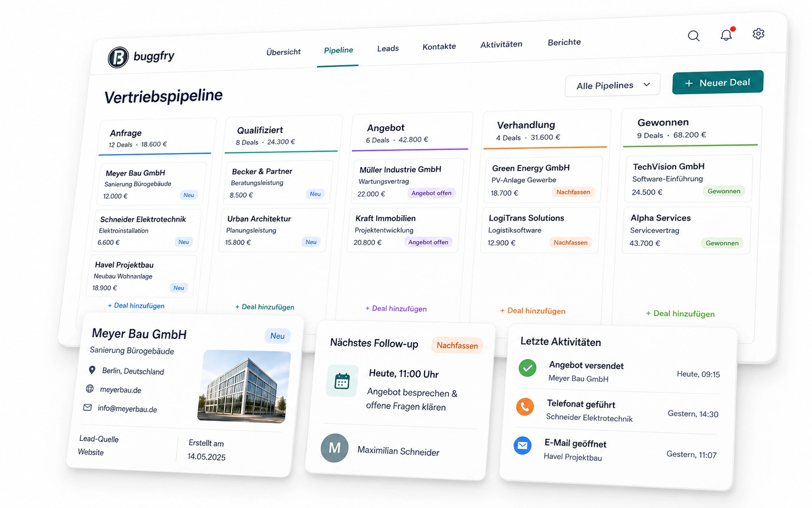This screenshot has width=812, height=508.
Task: Click the Neuer Deal button
Action: pyautogui.click(x=718, y=82)
